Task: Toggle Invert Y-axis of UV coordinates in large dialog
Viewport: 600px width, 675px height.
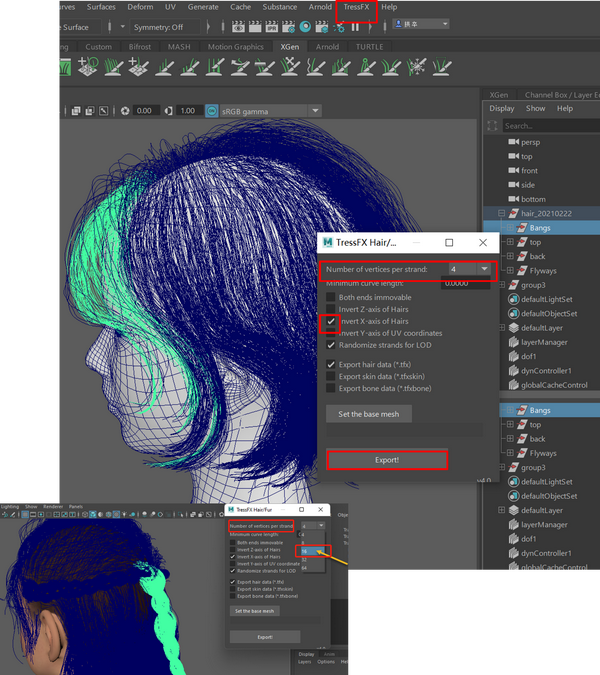Action: point(331,333)
